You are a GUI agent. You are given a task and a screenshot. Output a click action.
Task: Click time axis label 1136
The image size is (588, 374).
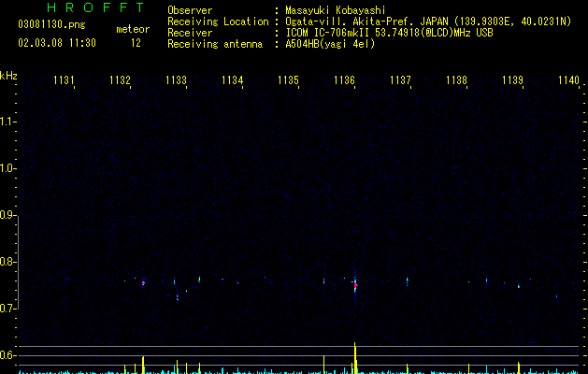click(344, 80)
